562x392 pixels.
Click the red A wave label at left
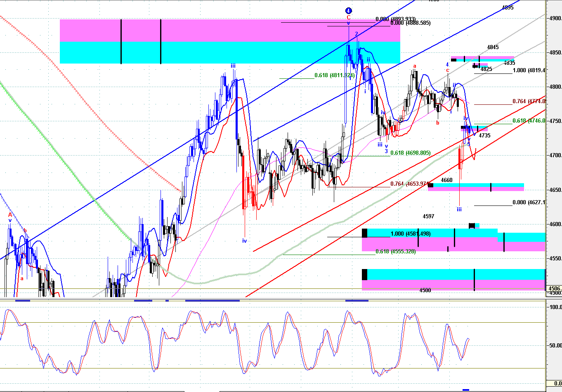(x=10, y=215)
